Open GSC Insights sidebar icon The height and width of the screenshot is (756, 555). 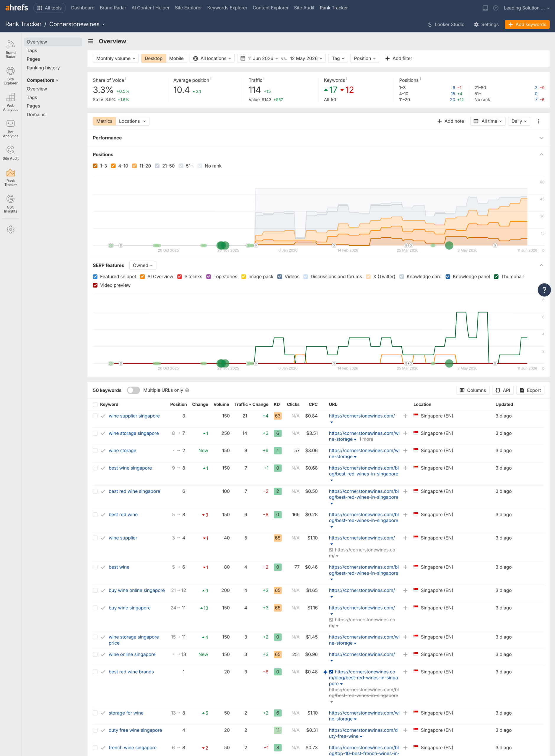coord(10,203)
